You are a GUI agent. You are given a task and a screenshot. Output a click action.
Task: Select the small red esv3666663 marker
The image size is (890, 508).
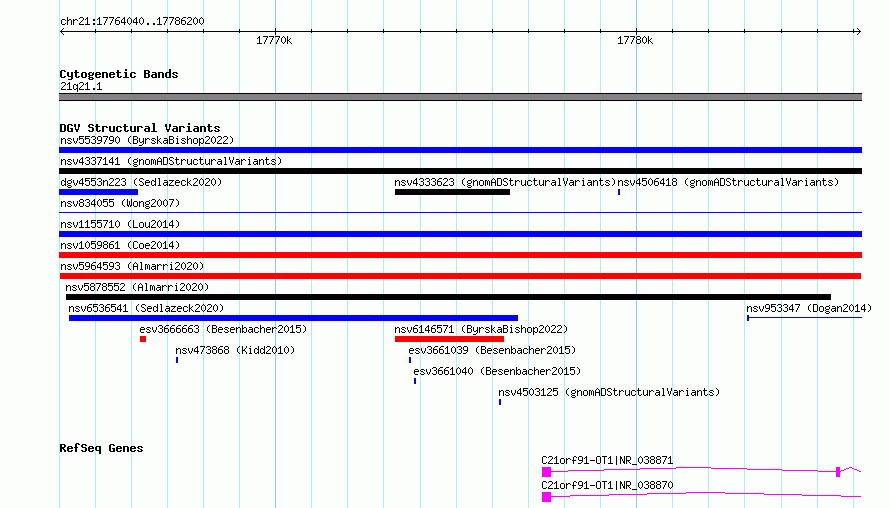143,339
